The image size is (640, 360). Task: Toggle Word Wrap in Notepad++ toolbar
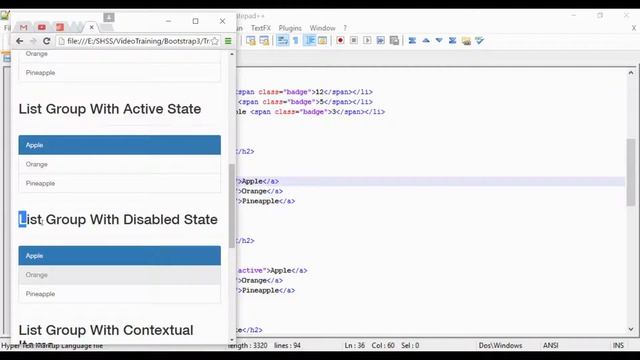coord(282,40)
